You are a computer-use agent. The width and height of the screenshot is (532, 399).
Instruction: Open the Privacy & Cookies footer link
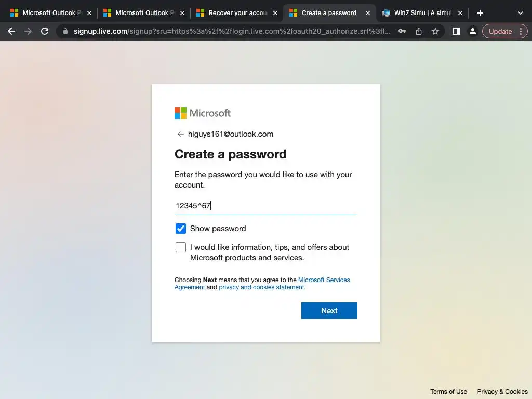[x=502, y=391]
